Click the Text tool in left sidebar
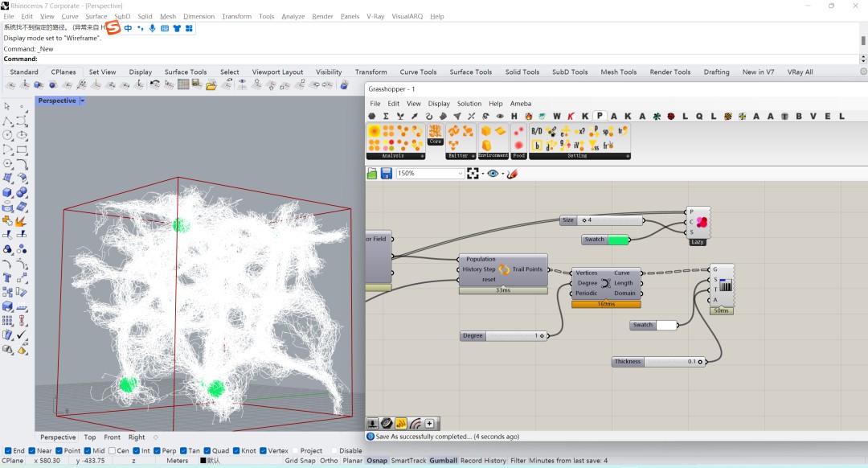The image size is (868, 468). click(x=8, y=277)
